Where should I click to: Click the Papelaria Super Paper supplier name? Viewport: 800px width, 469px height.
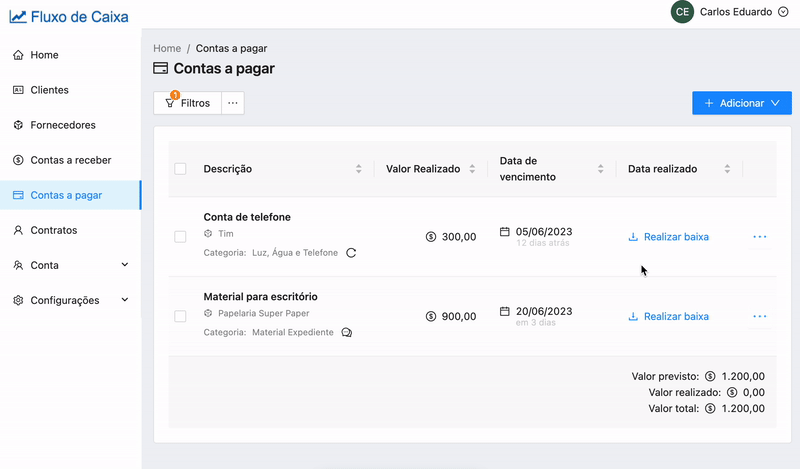pos(263,313)
